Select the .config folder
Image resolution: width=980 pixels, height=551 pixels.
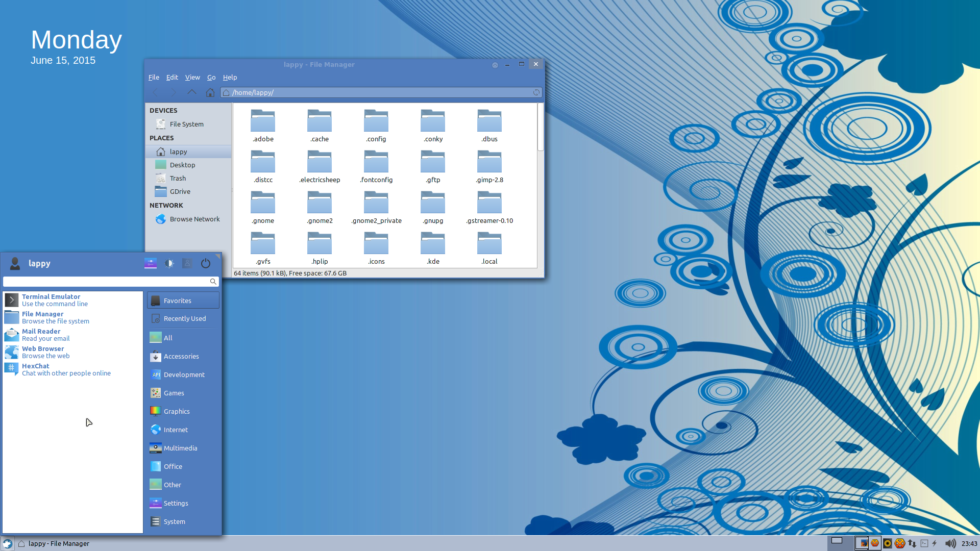coord(376,126)
